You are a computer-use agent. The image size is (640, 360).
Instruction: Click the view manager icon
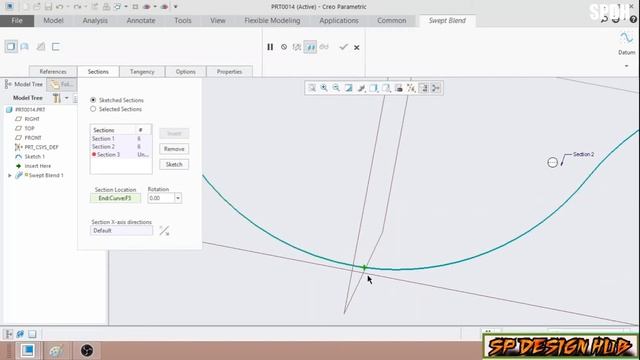click(x=399, y=88)
